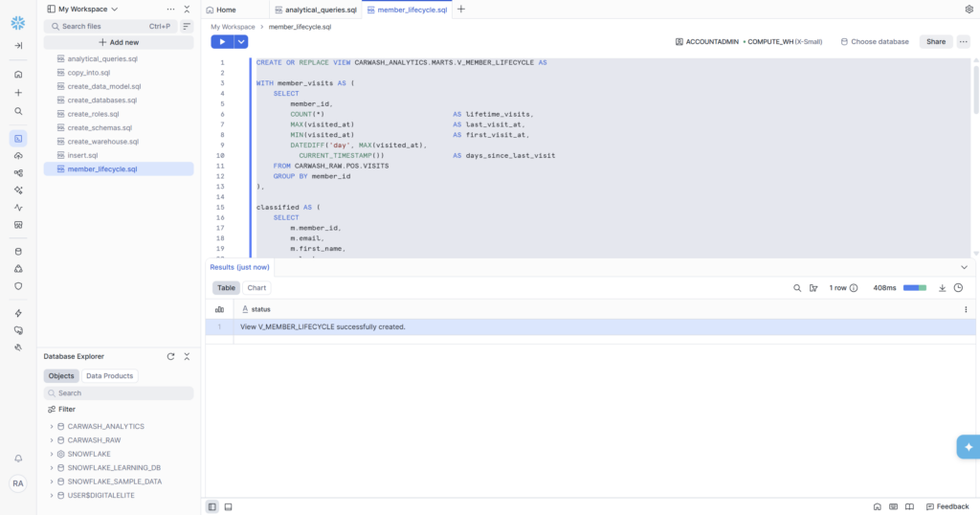Expand the CARWASH_ANALYTICS database

pyautogui.click(x=51, y=426)
